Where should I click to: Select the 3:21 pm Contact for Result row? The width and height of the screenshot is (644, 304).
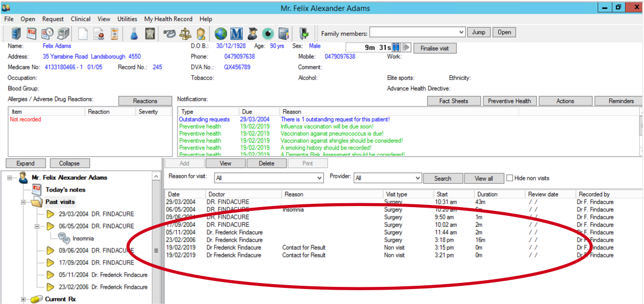pyautogui.click(x=403, y=255)
